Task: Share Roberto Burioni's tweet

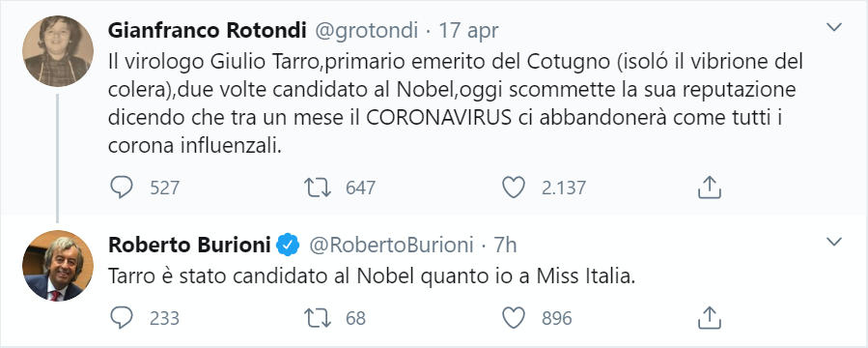Action: (x=709, y=317)
